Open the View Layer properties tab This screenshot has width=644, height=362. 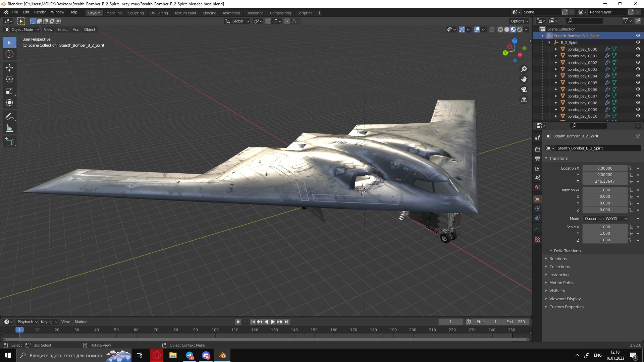(538, 168)
